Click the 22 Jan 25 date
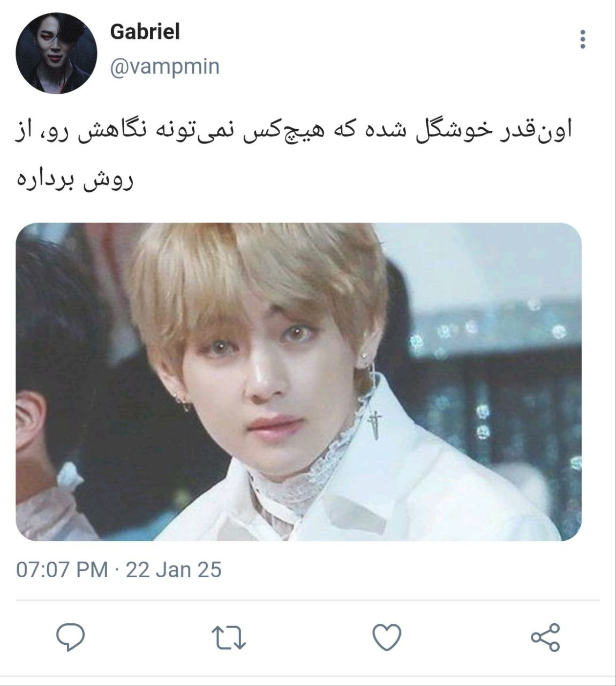616x686 pixels. [x=174, y=570]
